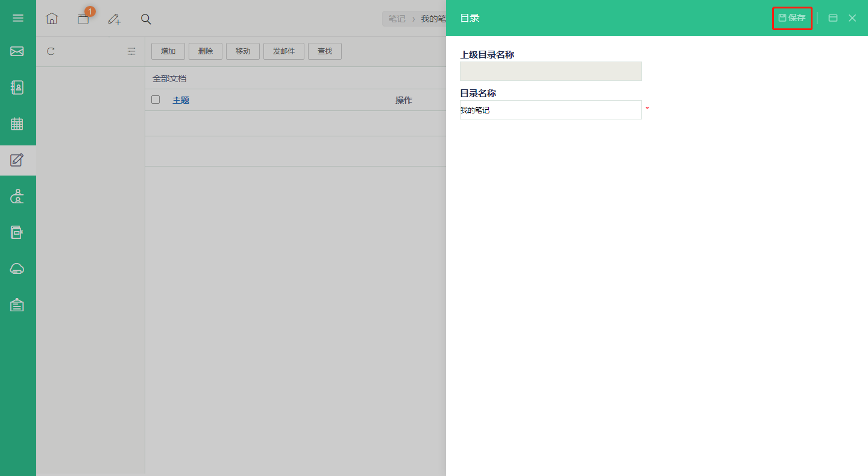Click the 发邮件 button
The width and height of the screenshot is (868, 476).
[284, 51]
